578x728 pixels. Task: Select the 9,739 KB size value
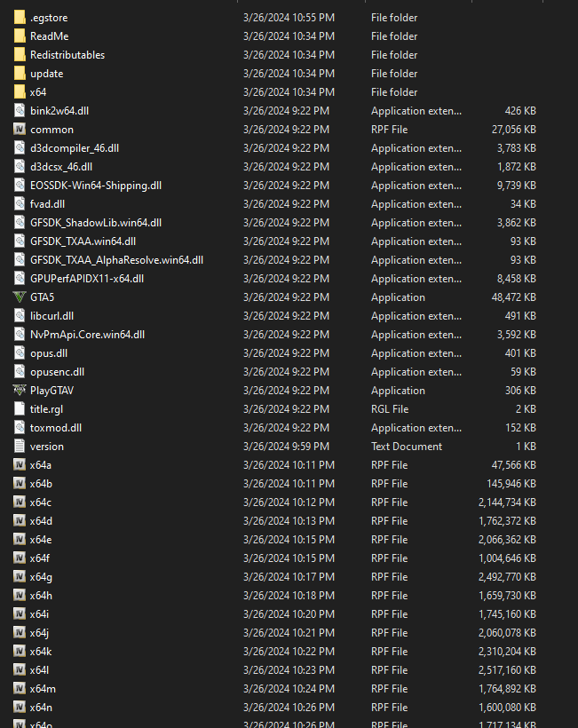tap(516, 186)
